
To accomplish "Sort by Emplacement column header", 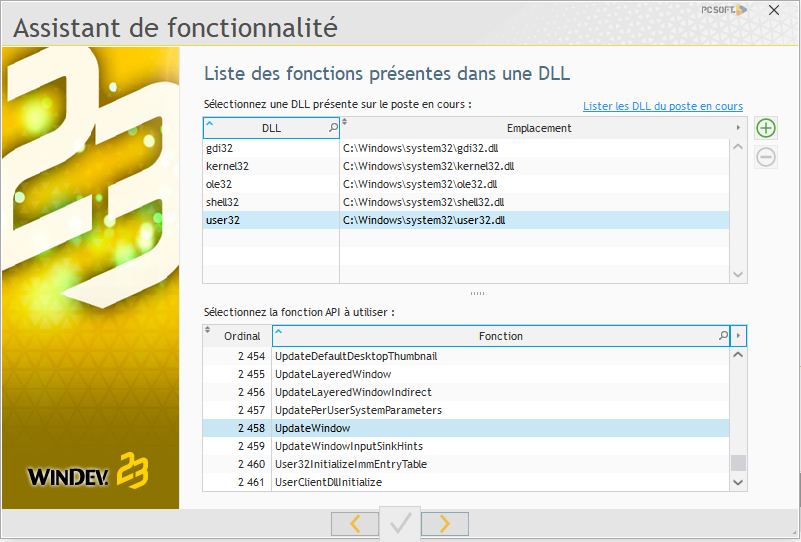I will point(538,128).
